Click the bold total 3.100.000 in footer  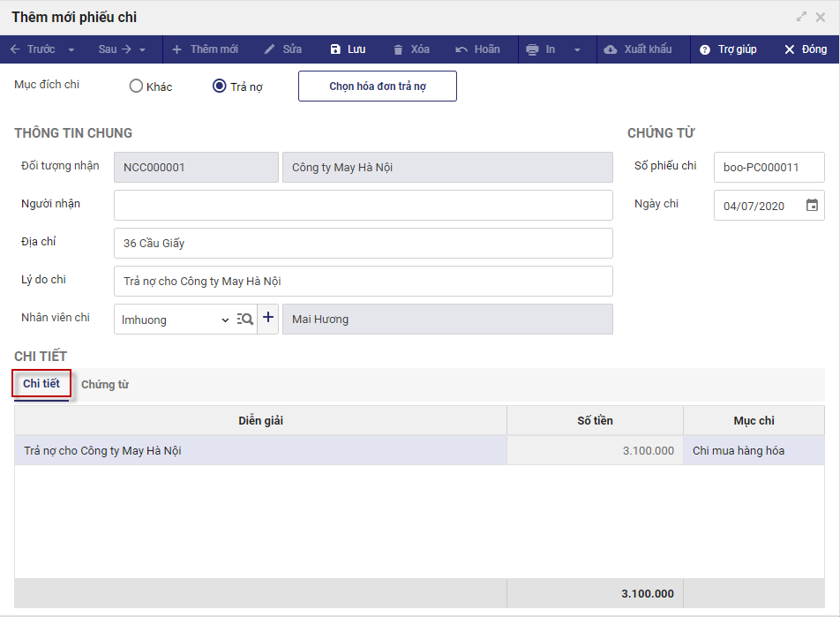pos(648,594)
